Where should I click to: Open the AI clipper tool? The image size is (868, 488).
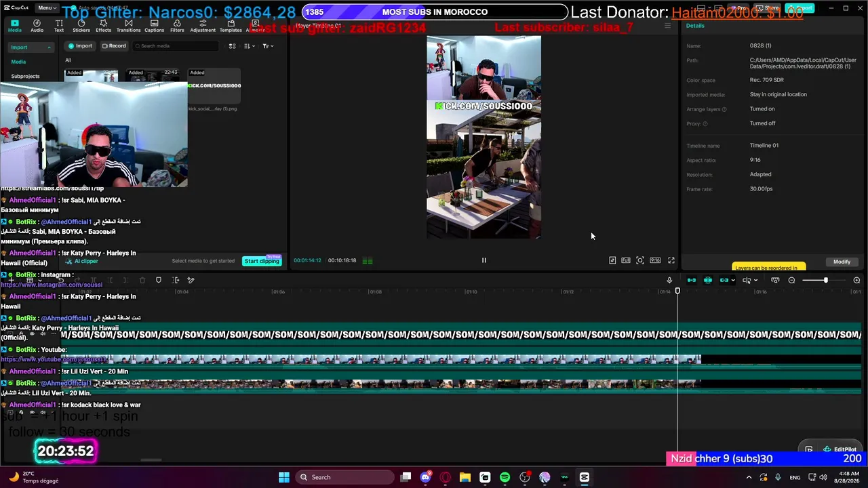tap(81, 261)
